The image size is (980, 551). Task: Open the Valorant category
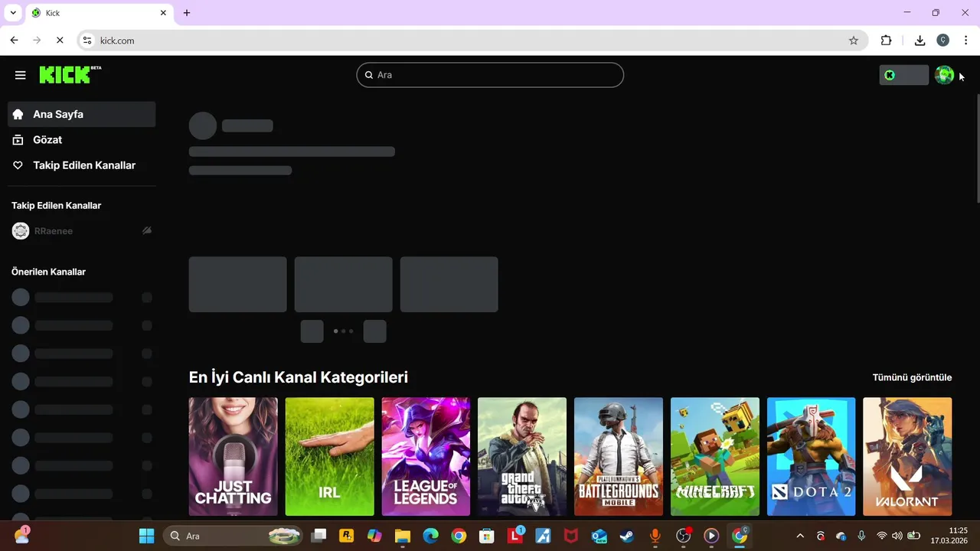tap(907, 456)
